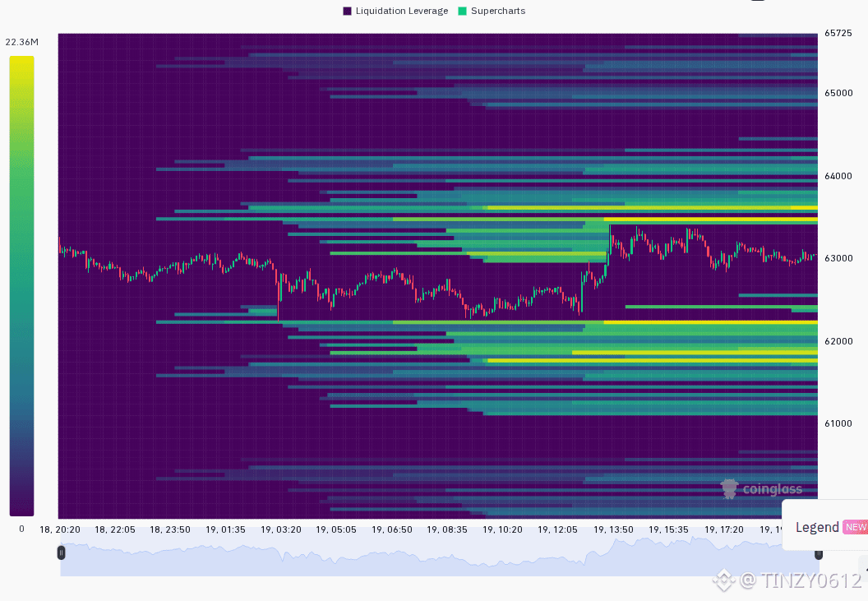
Task: Click the 18, 22:05 time axis label
Action: click(x=115, y=529)
